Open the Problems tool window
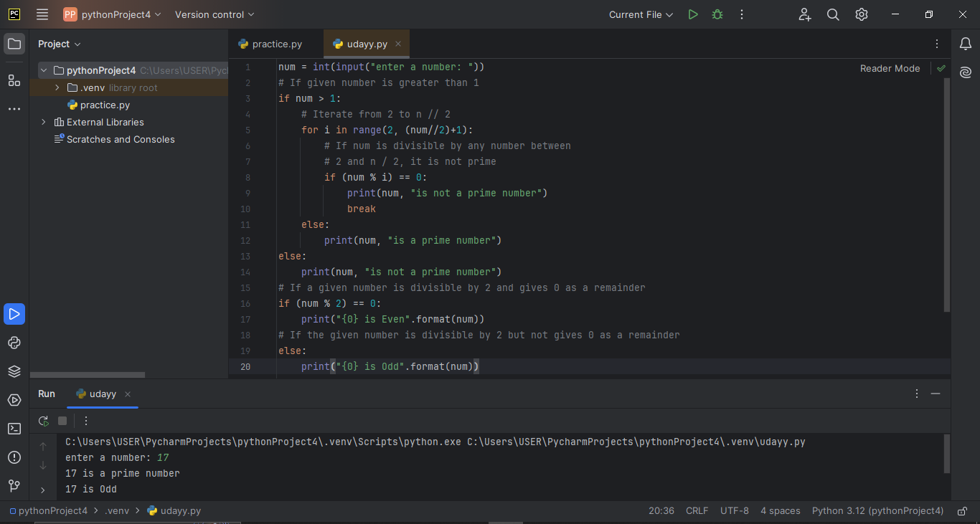This screenshot has height=524, width=980. click(14, 457)
